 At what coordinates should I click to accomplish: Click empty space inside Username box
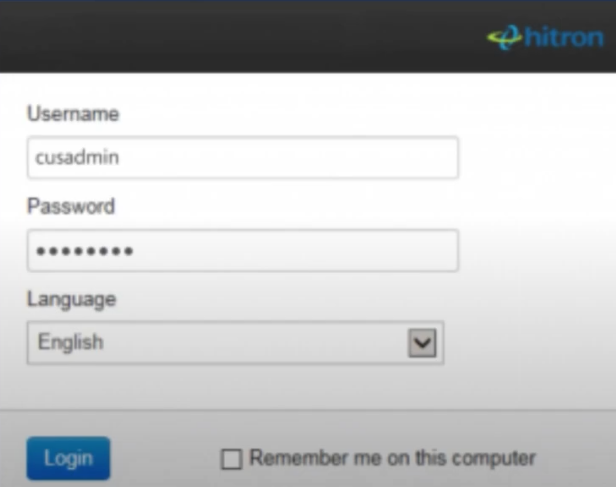click(x=287, y=157)
